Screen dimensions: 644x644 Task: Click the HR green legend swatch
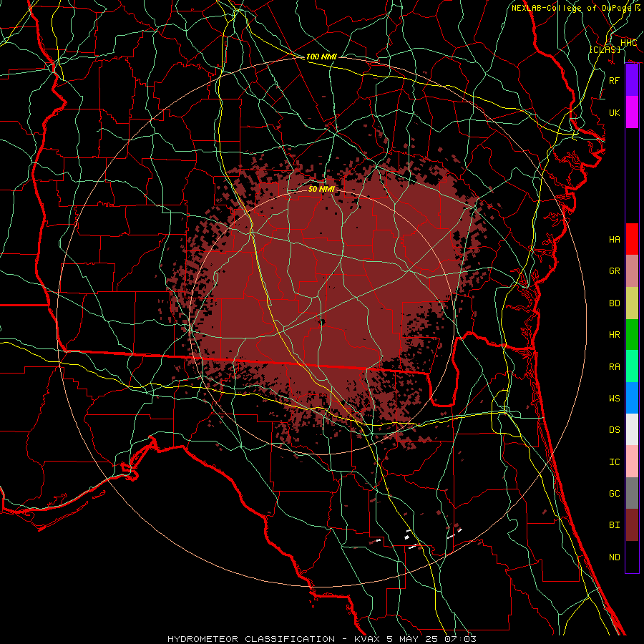(x=632, y=335)
